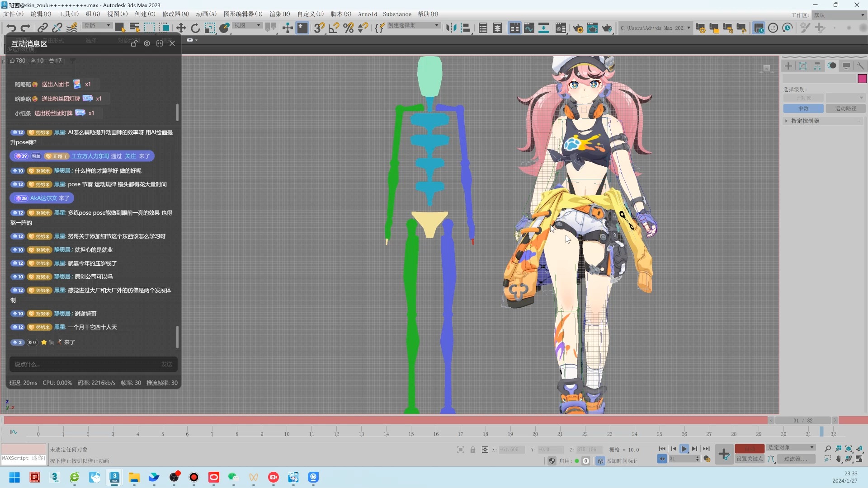Click the 过滤器... key filters button
The height and width of the screenshot is (488, 868).
pyautogui.click(x=795, y=459)
